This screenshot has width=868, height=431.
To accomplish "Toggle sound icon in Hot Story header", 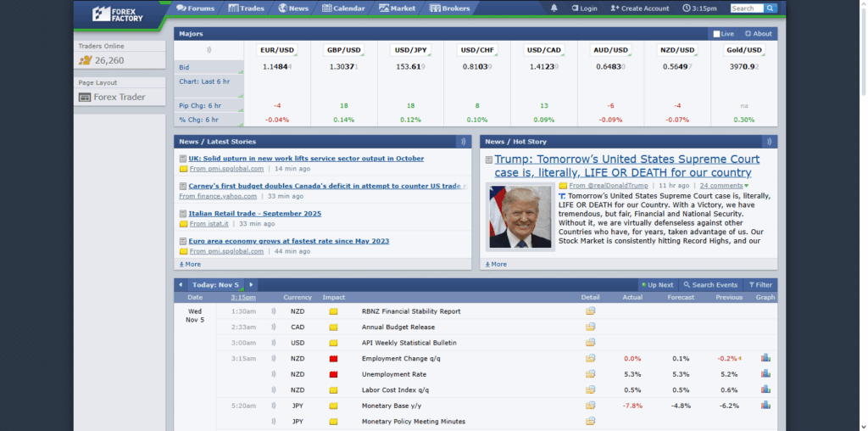I will click(769, 142).
